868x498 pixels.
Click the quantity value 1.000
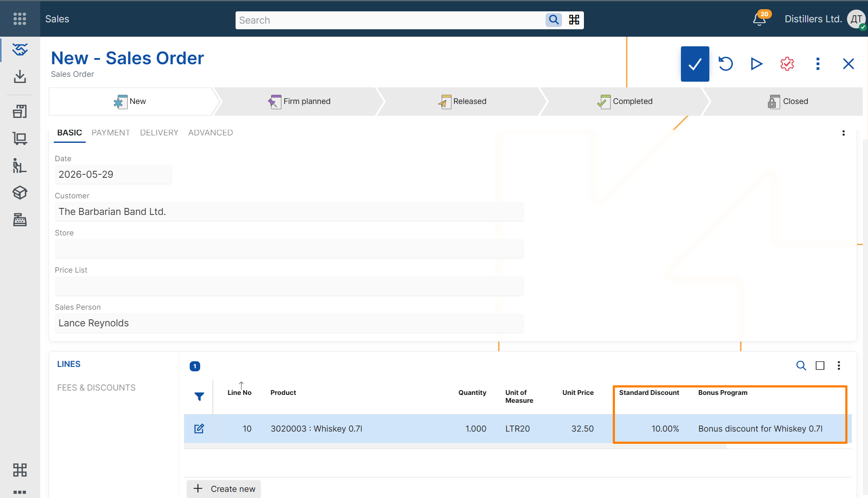pyautogui.click(x=476, y=429)
